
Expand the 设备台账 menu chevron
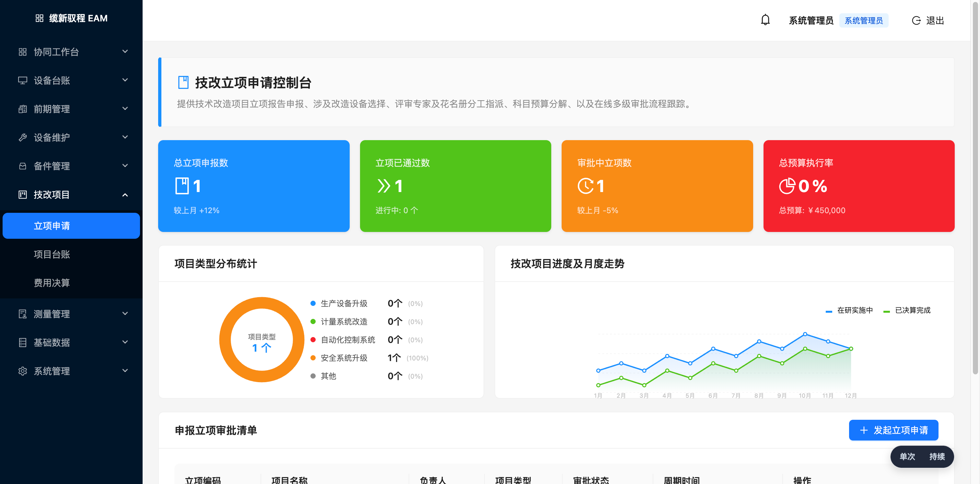pyautogui.click(x=125, y=80)
